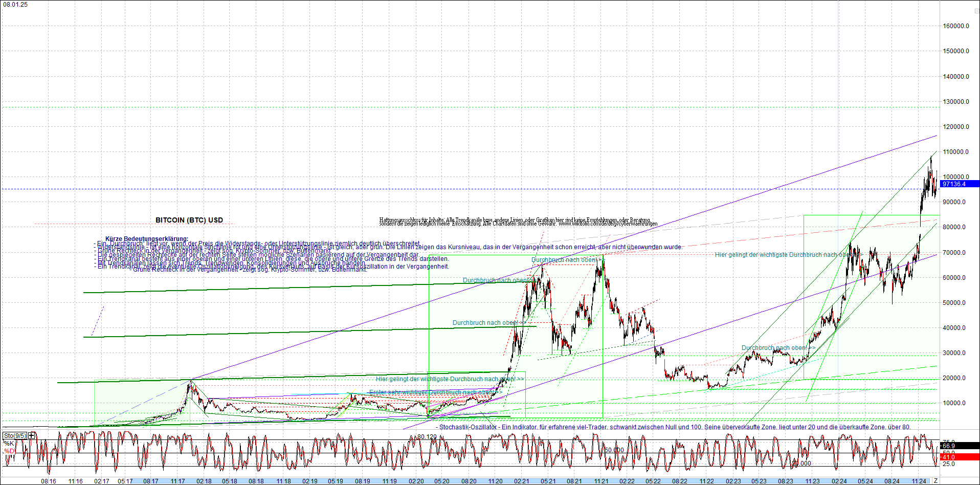Click the chart title BITCOIN (BTC) USD
The width and height of the screenshot is (980, 485).
point(189,220)
